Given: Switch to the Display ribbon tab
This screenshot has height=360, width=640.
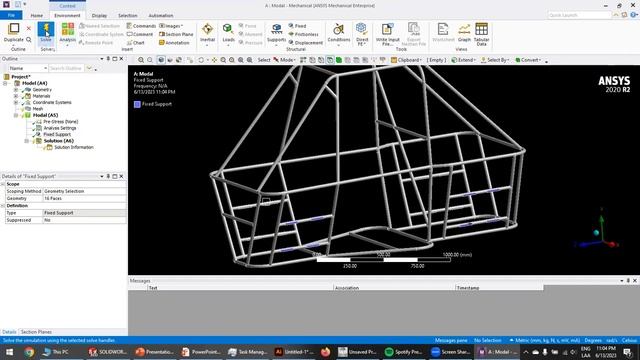Looking at the screenshot, I should coord(99,16).
